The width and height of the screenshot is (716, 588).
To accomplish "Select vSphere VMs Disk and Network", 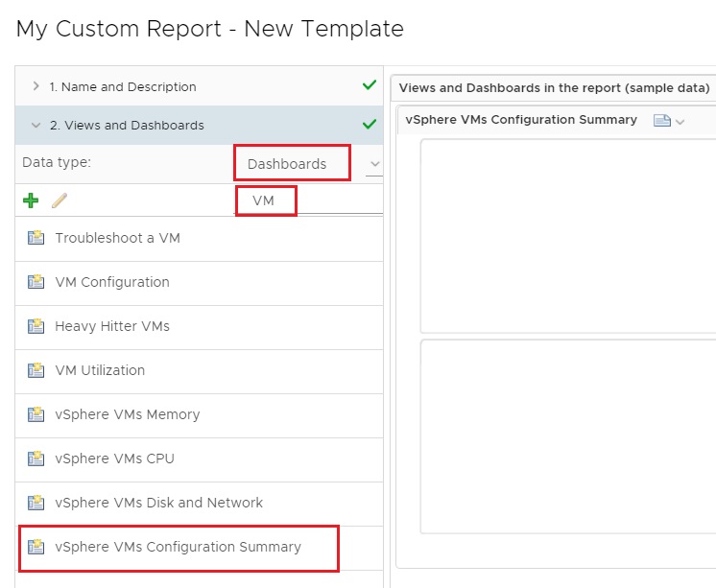I will coord(199,503).
